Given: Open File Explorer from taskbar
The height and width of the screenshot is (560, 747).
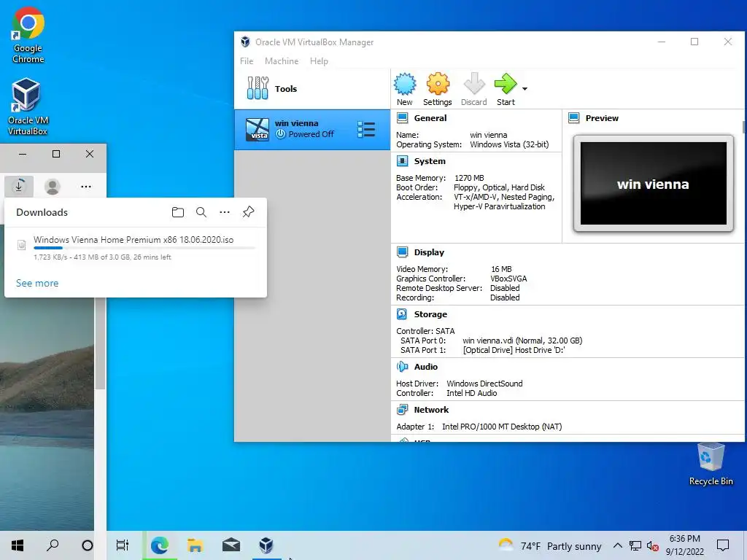Looking at the screenshot, I should (196, 545).
